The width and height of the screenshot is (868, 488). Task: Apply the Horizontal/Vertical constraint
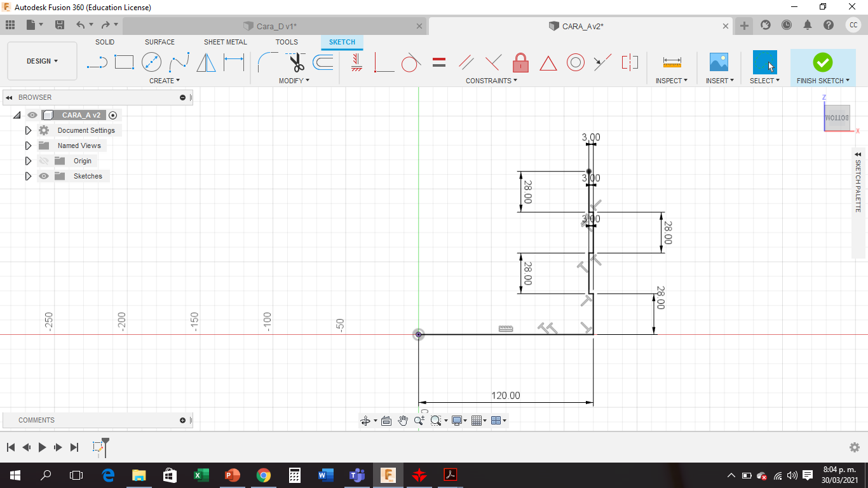pos(356,62)
